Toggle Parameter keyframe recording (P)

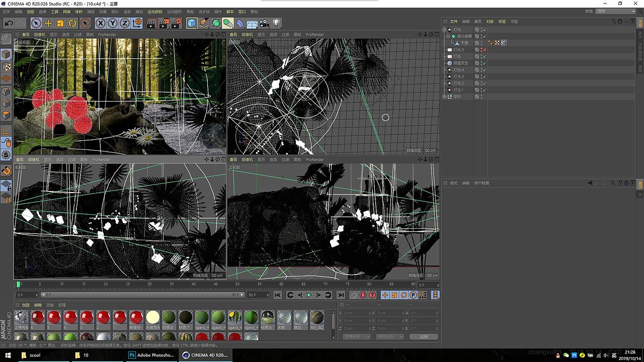(413, 295)
